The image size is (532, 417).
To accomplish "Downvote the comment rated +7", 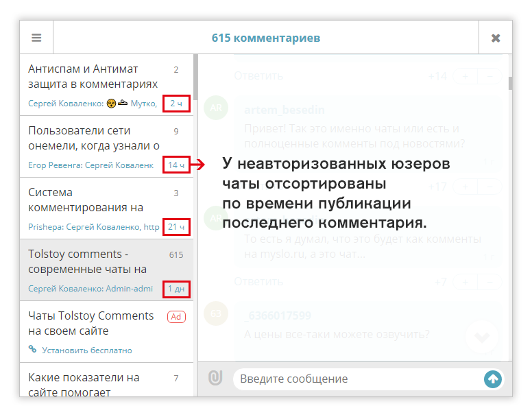I will click(x=489, y=282).
